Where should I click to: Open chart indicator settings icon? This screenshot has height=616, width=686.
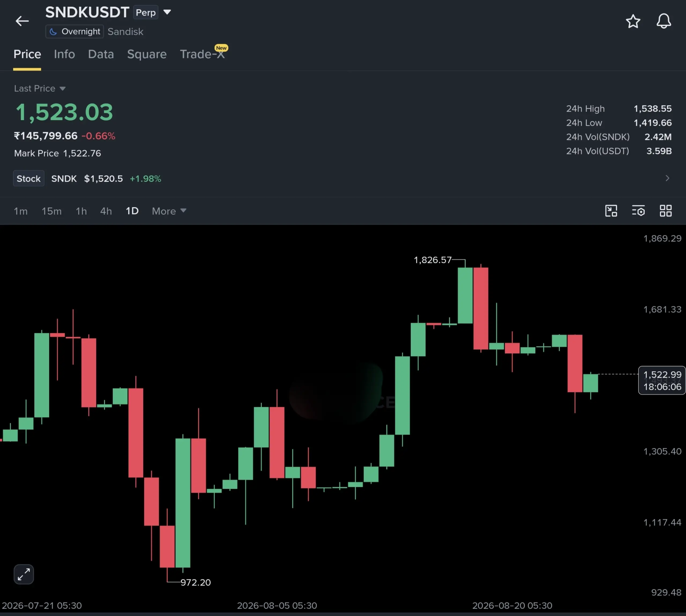pos(638,211)
